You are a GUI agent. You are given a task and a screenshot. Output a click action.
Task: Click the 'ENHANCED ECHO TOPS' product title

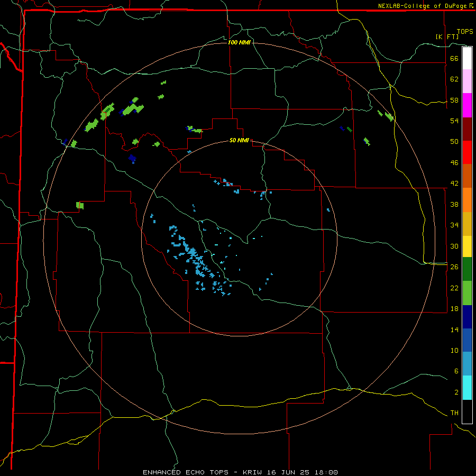click(x=186, y=472)
